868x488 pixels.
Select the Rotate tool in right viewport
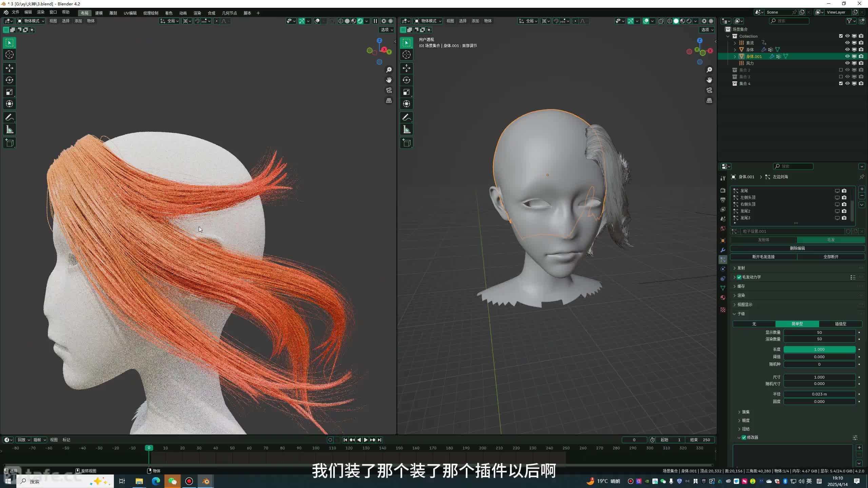pos(407,80)
